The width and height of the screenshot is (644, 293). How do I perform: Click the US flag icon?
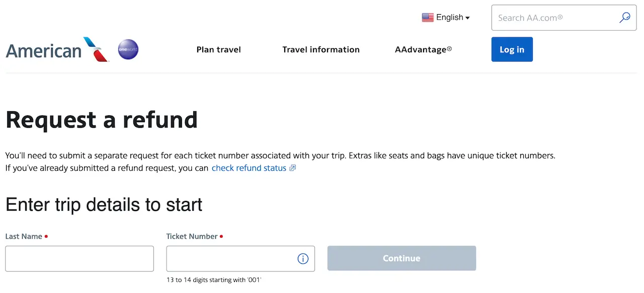pyautogui.click(x=428, y=18)
